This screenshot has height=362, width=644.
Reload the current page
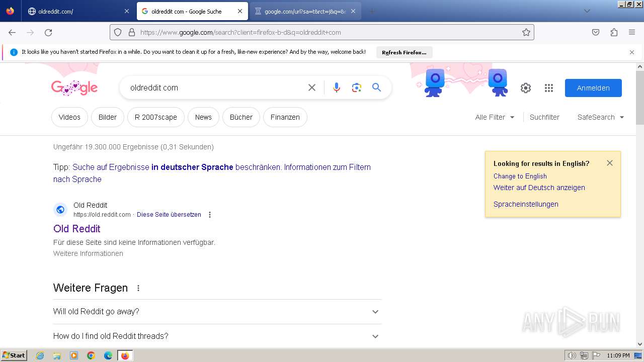tap(48, 32)
